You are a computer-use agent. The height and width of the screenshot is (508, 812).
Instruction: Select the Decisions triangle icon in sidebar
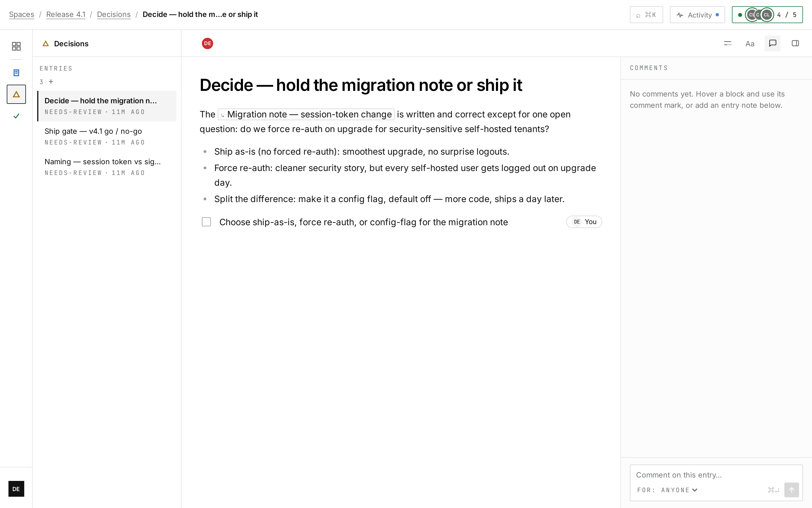coord(16,95)
